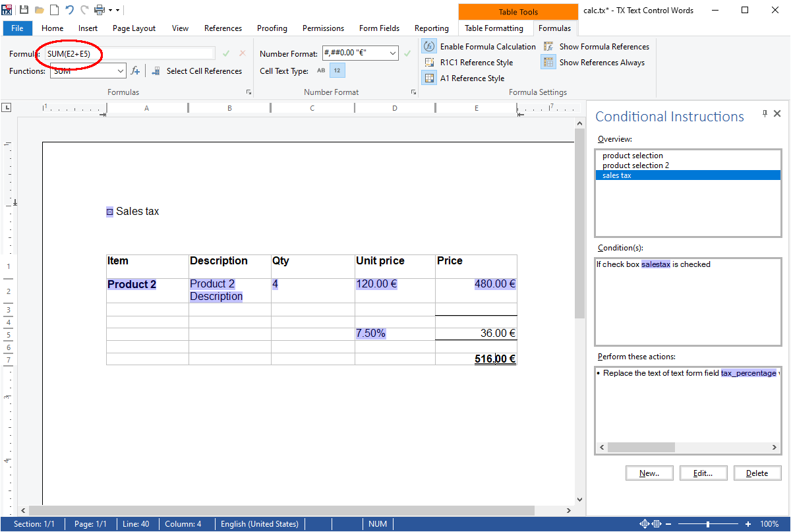791x532 pixels.
Task: Click 'English (United States)' in status bar
Action: pos(260,524)
